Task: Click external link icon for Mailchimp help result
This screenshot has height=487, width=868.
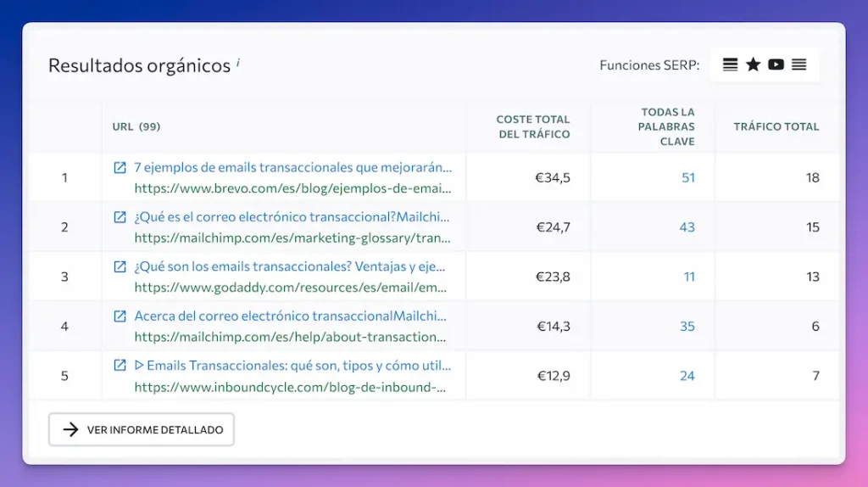Action: click(x=120, y=316)
